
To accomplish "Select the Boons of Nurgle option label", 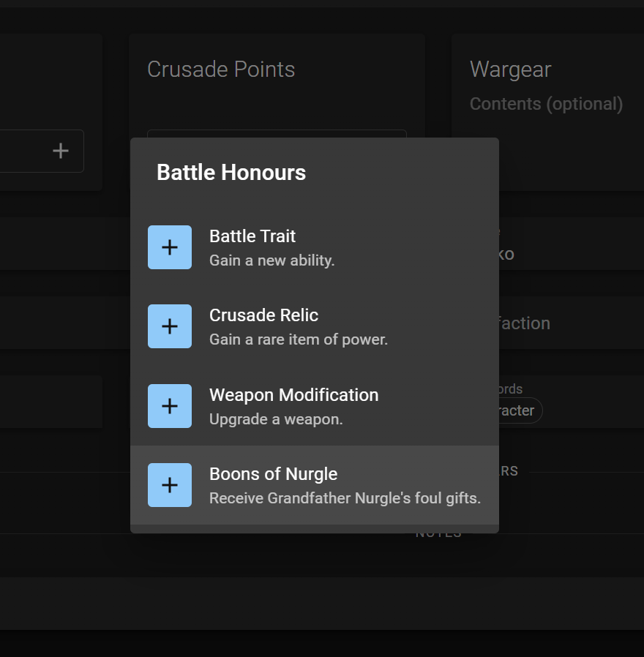I will click(x=273, y=474).
